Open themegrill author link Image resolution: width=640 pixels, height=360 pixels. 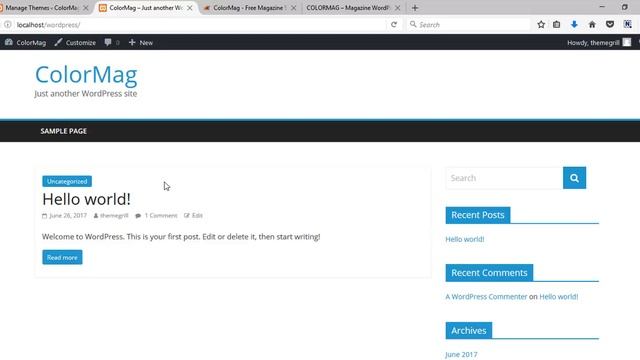click(x=114, y=216)
